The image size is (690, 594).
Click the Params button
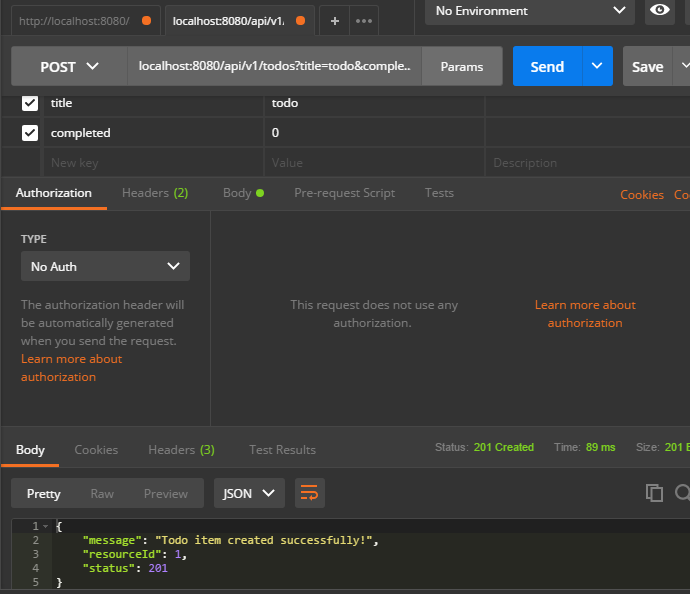tap(462, 66)
